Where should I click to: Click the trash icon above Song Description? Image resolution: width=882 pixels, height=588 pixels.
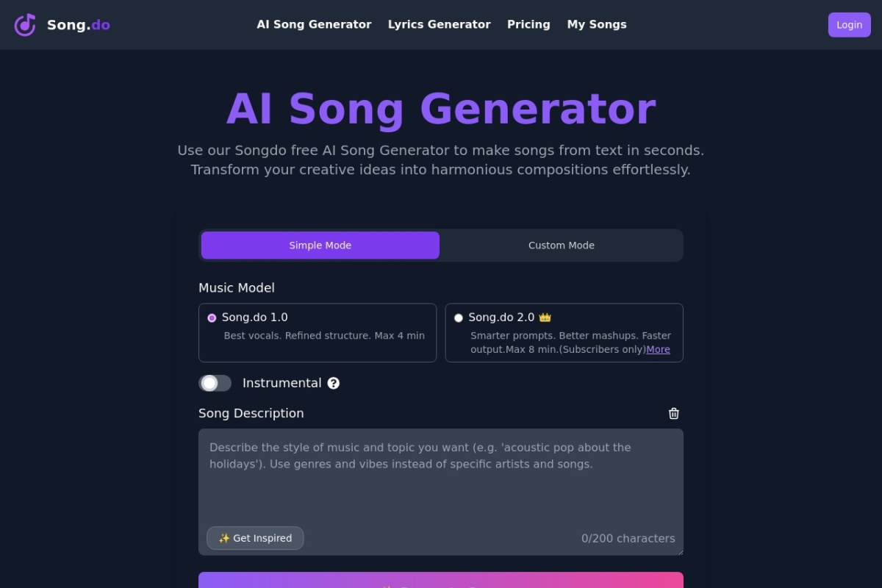click(673, 413)
